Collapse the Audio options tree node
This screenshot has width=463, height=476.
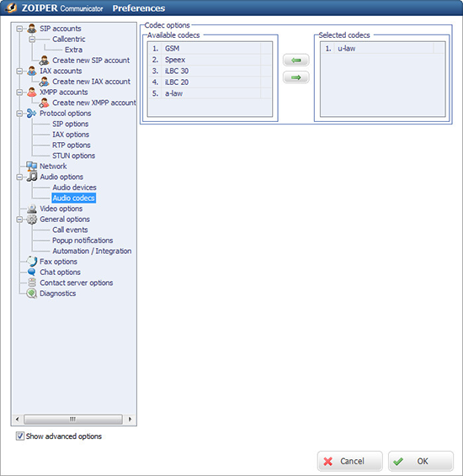19,177
